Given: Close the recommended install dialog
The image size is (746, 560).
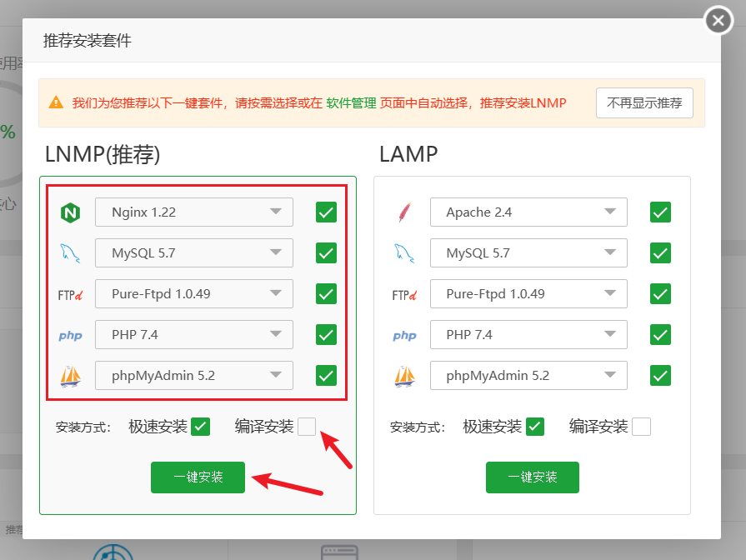Looking at the screenshot, I should coord(718,21).
